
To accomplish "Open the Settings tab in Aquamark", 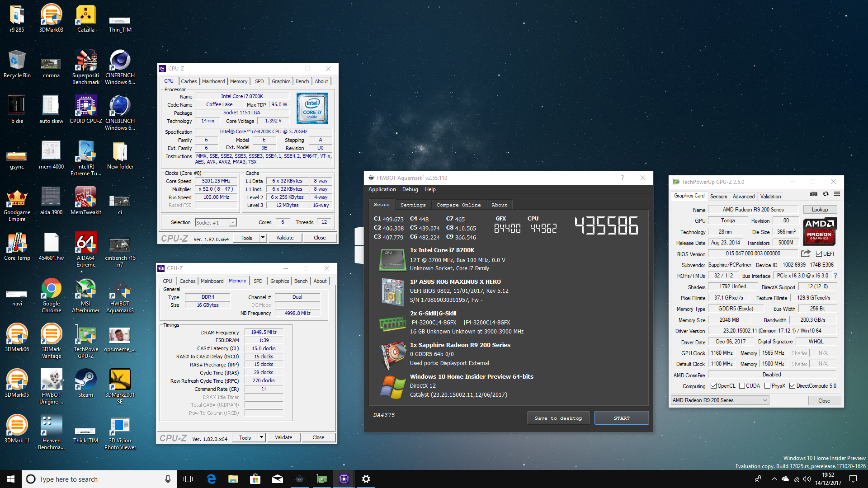I will coord(413,205).
